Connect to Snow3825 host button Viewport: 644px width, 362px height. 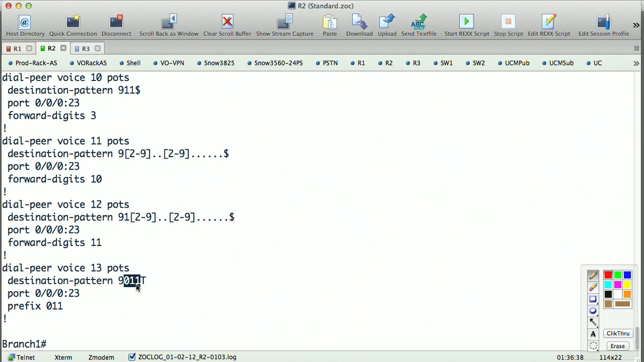[x=215, y=63]
